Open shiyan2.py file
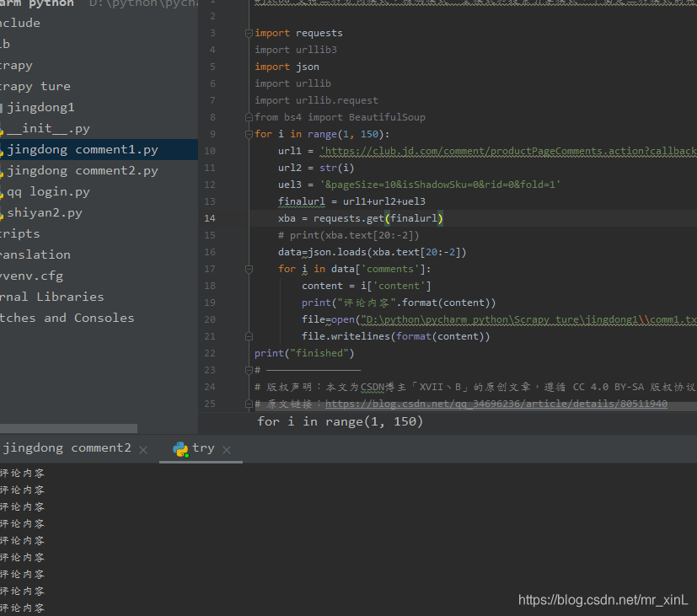Image resolution: width=697 pixels, height=616 pixels. [45, 213]
